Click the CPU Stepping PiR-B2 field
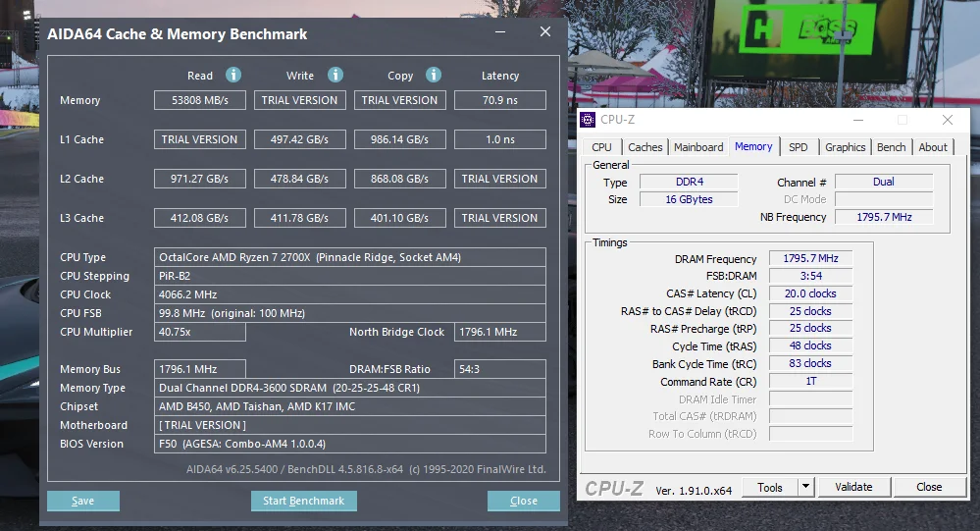Viewport: 980px width, 531px height. pos(350,276)
